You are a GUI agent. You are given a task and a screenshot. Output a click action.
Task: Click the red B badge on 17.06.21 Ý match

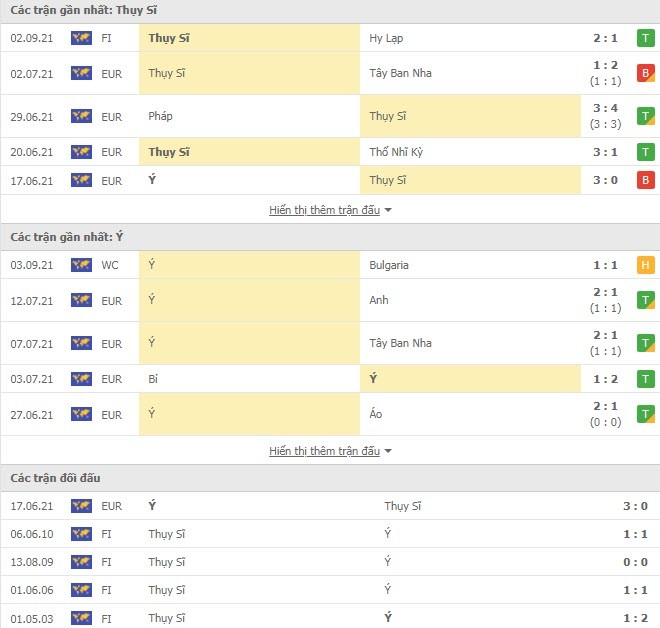pyautogui.click(x=645, y=180)
